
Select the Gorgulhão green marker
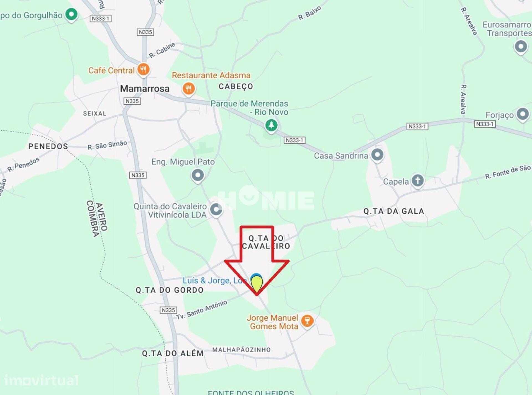(x=71, y=14)
